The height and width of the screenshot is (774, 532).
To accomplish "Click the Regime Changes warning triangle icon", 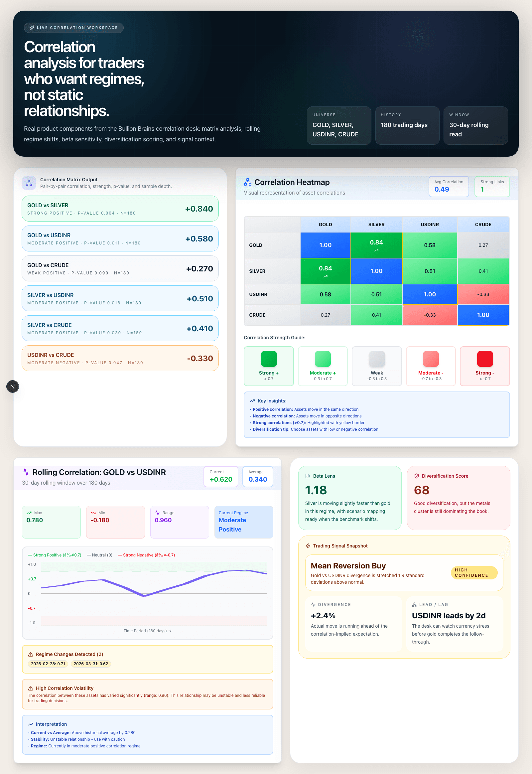I will point(30,654).
